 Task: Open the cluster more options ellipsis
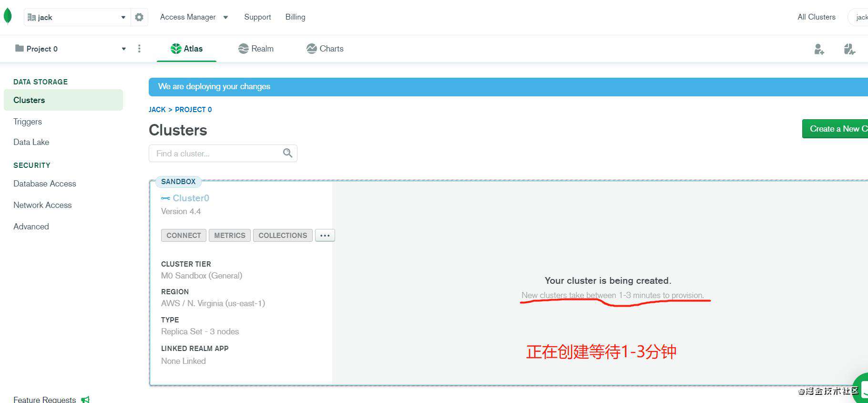(x=325, y=236)
